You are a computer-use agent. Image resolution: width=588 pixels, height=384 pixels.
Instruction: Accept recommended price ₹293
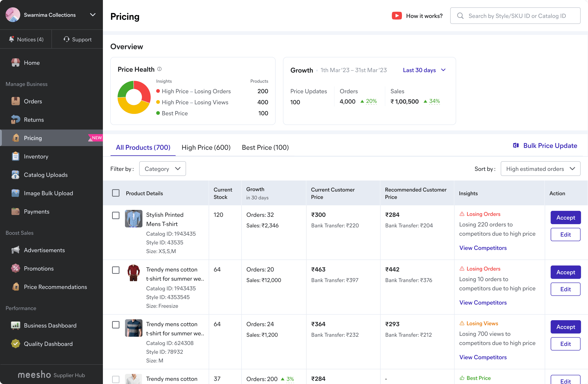[x=565, y=327]
